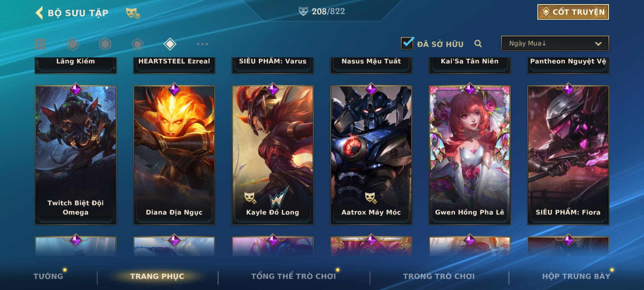
Task: Select the Gwen Hồng Pha Lê skin
Action: [470, 155]
